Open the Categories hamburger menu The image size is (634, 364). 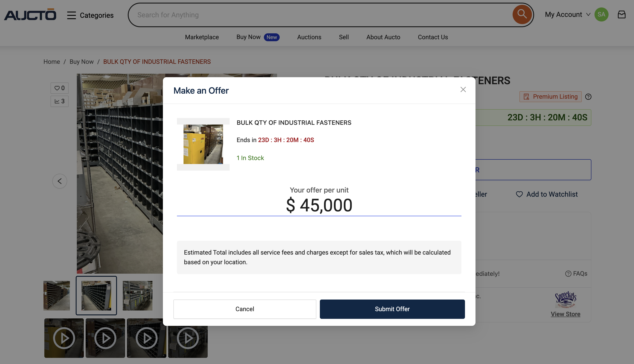pyautogui.click(x=71, y=15)
